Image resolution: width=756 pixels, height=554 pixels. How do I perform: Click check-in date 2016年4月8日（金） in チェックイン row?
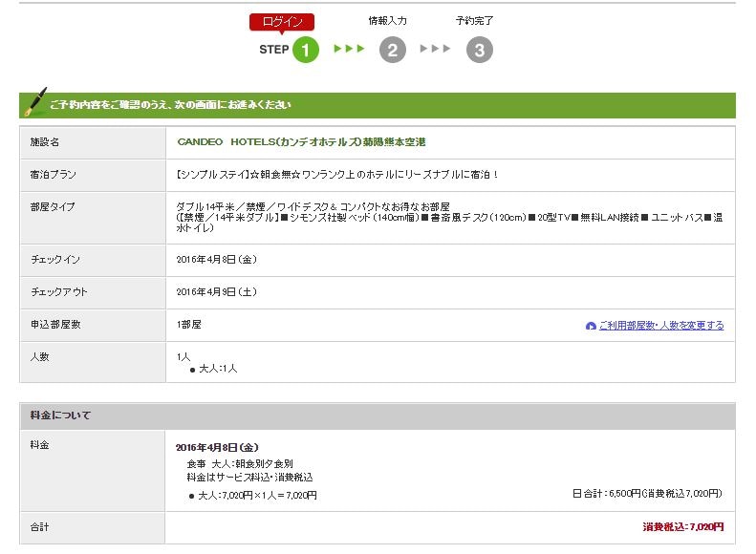click(217, 260)
